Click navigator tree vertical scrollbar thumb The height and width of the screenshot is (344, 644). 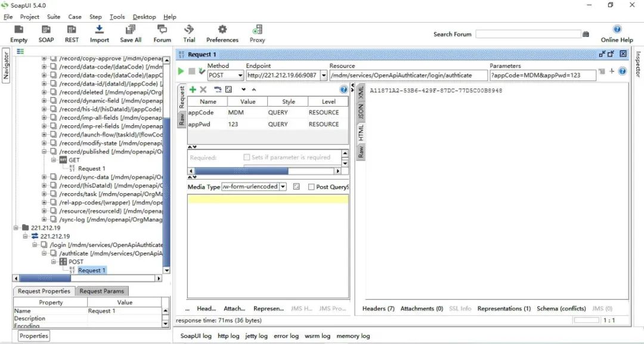[x=166, y=192]
